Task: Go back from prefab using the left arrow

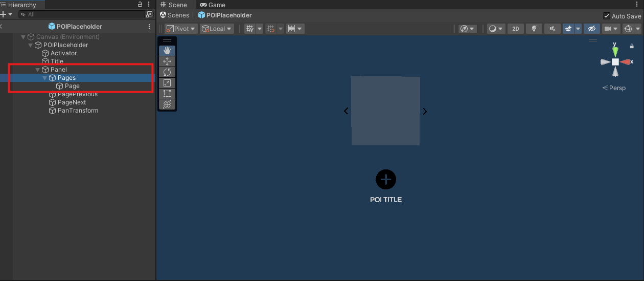Action: 2,27
